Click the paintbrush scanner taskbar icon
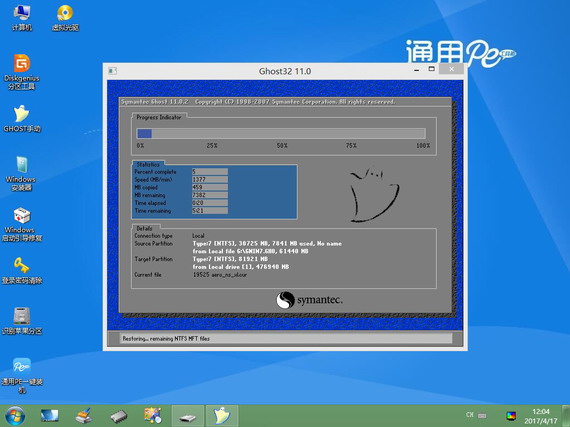Screen dimensions: 570x427 click(84, 416)
